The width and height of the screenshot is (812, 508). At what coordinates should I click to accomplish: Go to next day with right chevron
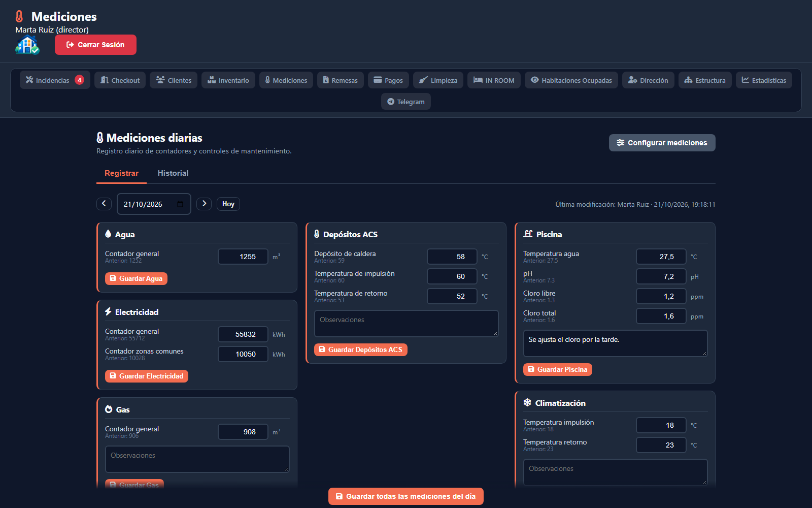pos(204,204)
